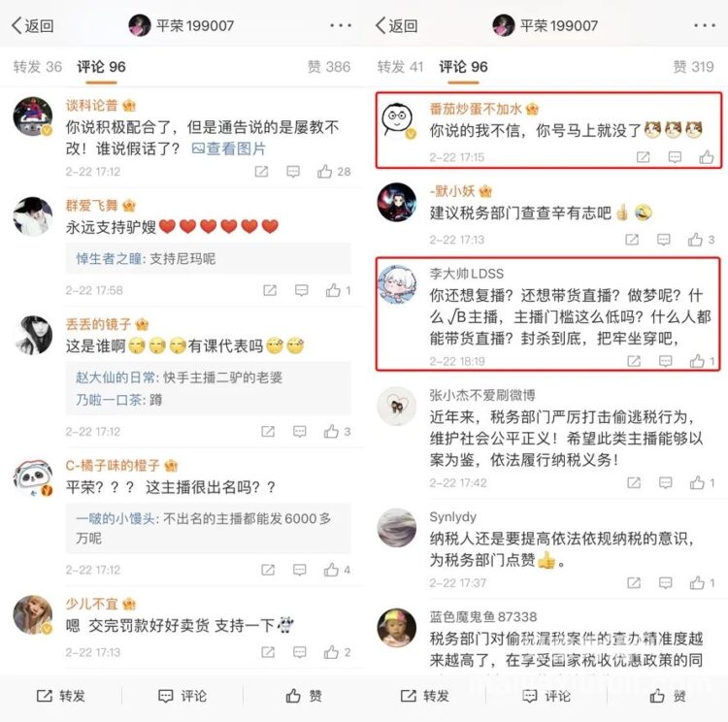Reply to the comment by -默小妖

(x=664, y=240)
